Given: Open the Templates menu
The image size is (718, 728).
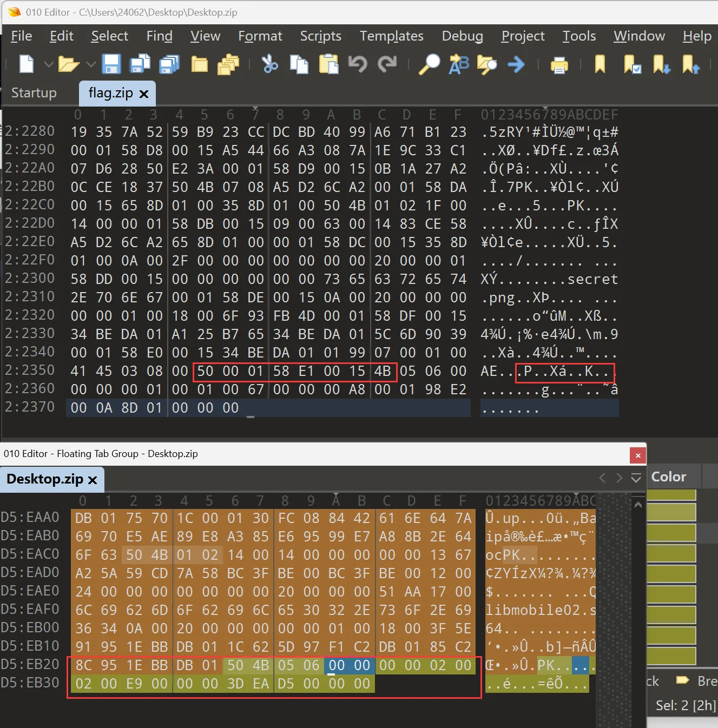Looking at the screenshot, I should pyautogui.click(x=391, y=36).
